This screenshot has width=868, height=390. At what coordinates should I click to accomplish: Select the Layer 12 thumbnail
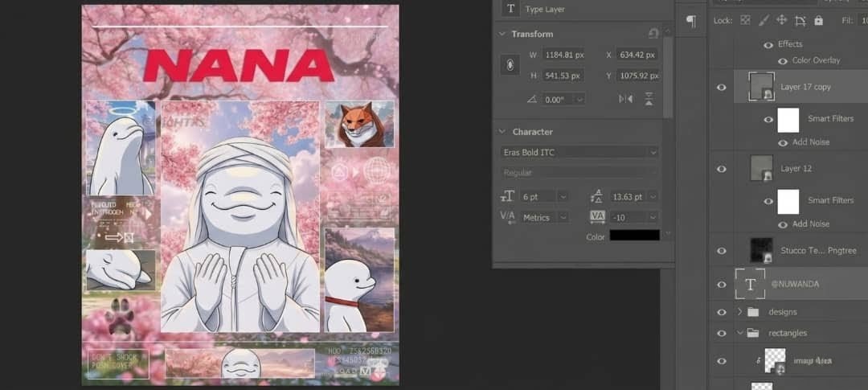click(x=761, y=168)
